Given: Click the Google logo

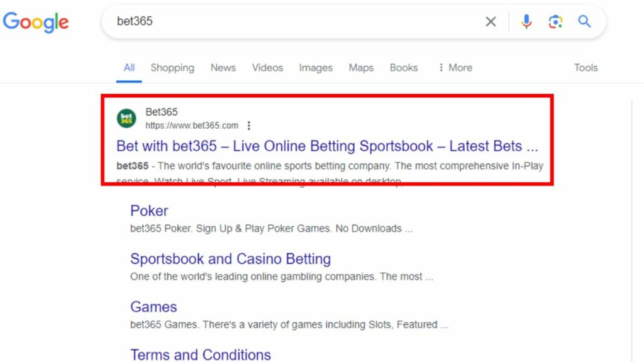Looking at the screenshot, I should pyautogui.click(x=36, y=22).
